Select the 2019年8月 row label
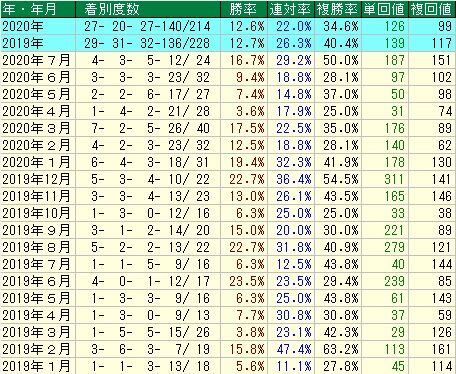Image resolution: width=456 pixels, height=374 pixels. click(x=36, y=247)
